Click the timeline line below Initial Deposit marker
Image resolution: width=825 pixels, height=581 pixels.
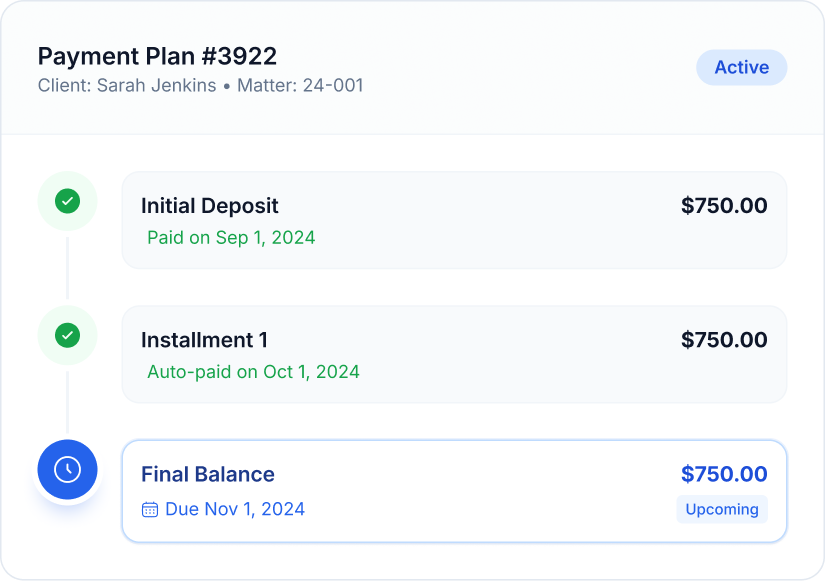[x=67, y=267]
